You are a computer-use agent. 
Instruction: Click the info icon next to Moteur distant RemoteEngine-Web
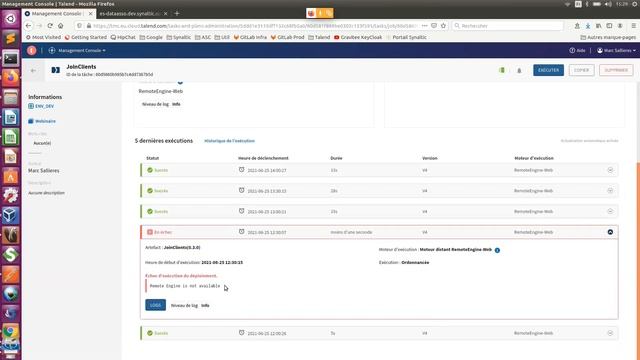point(497,250)
